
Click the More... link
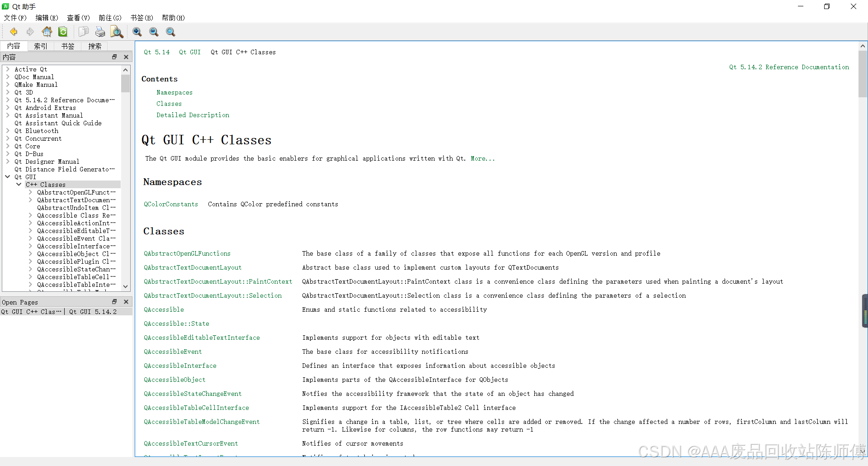pos(483,158)
